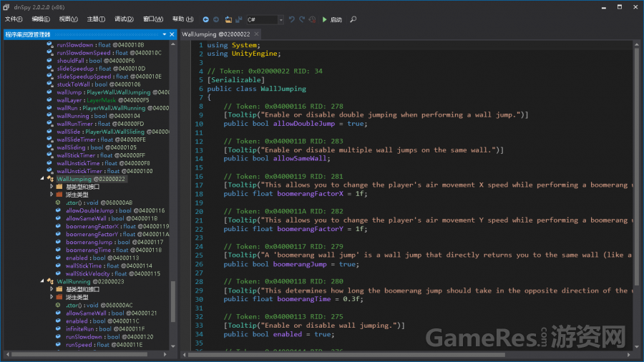Select WallJumping @02000022 class in tree
Screen dimensions: 644x362
pyautogui.click(x=91, y=179)
